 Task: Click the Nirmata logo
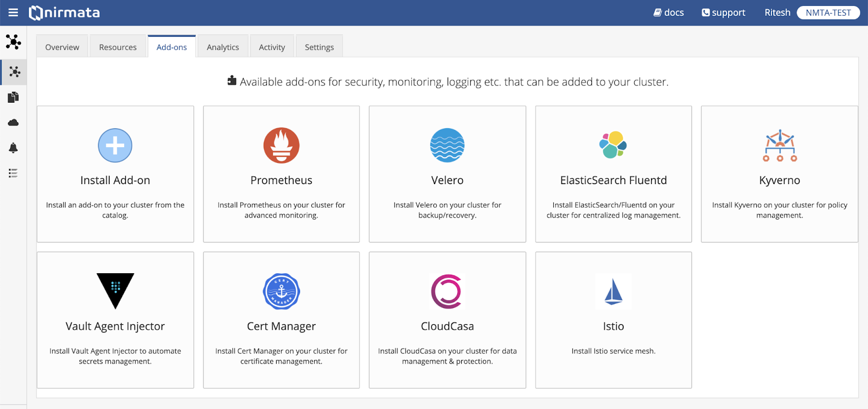[x=64, y=12]
